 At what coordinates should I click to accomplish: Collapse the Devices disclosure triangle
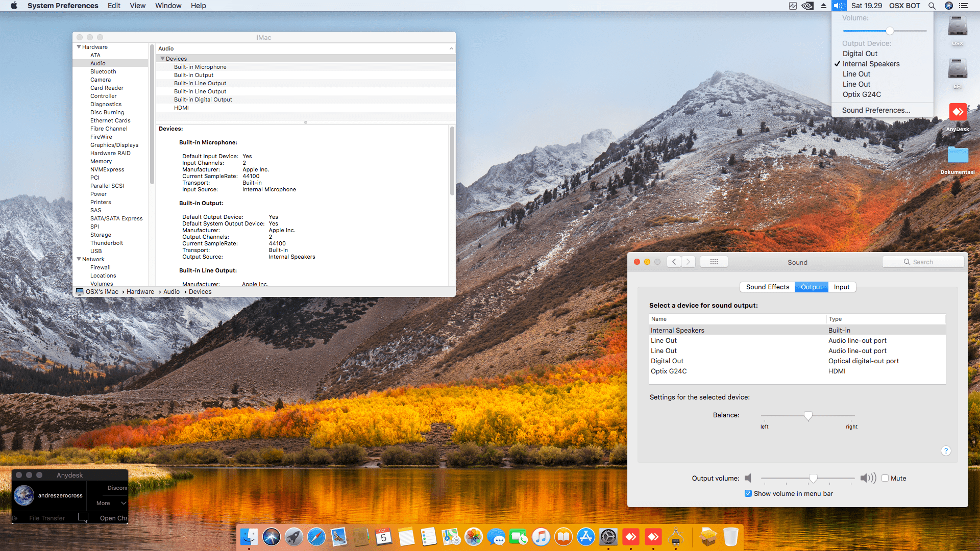click(x=162, y=59)
